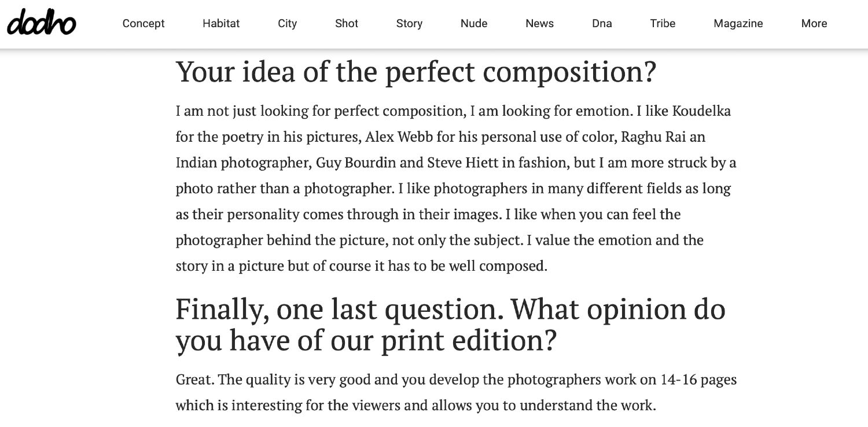Select Dna from the top navigation
The height and width of the screenshot is (427, 868).
point(602,24)
